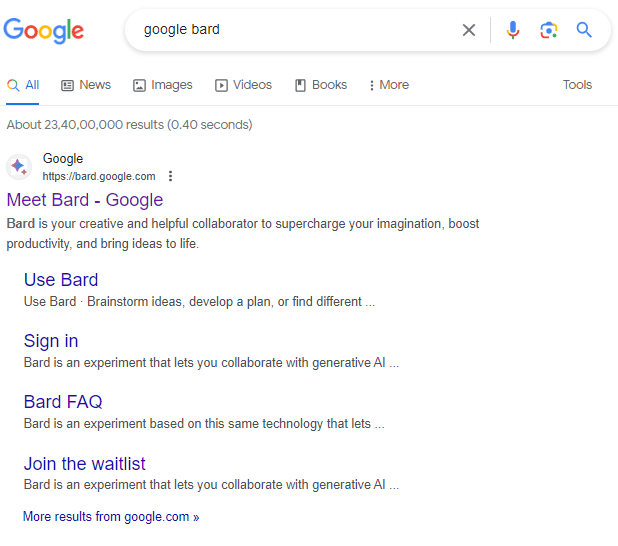
Task: Start voice search with microphone icon
Action: (513, 30)
